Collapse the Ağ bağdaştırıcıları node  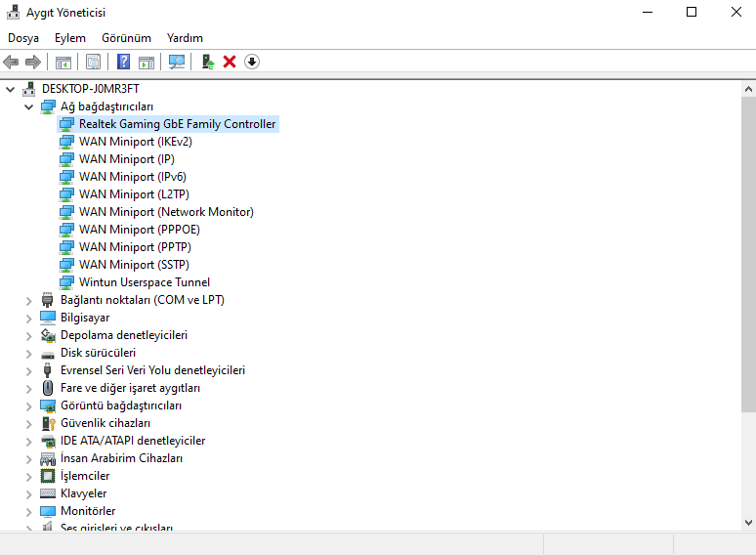29,107
